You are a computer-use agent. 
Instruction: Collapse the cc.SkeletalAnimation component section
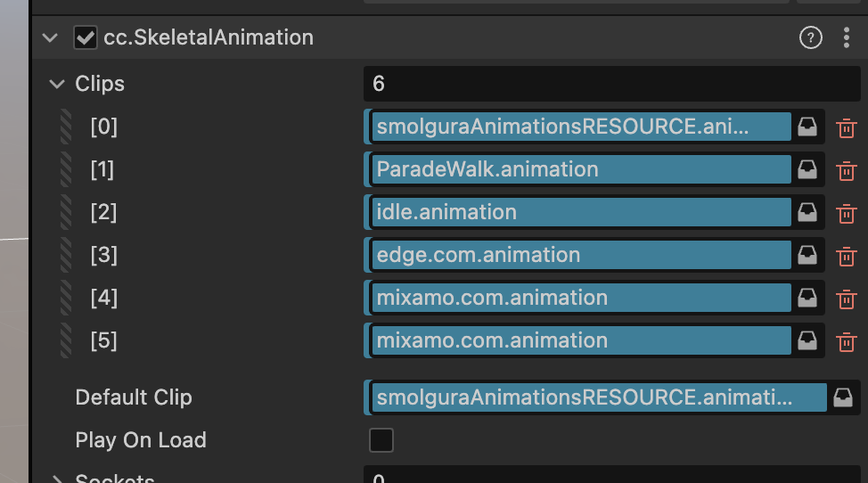point(50,37)
